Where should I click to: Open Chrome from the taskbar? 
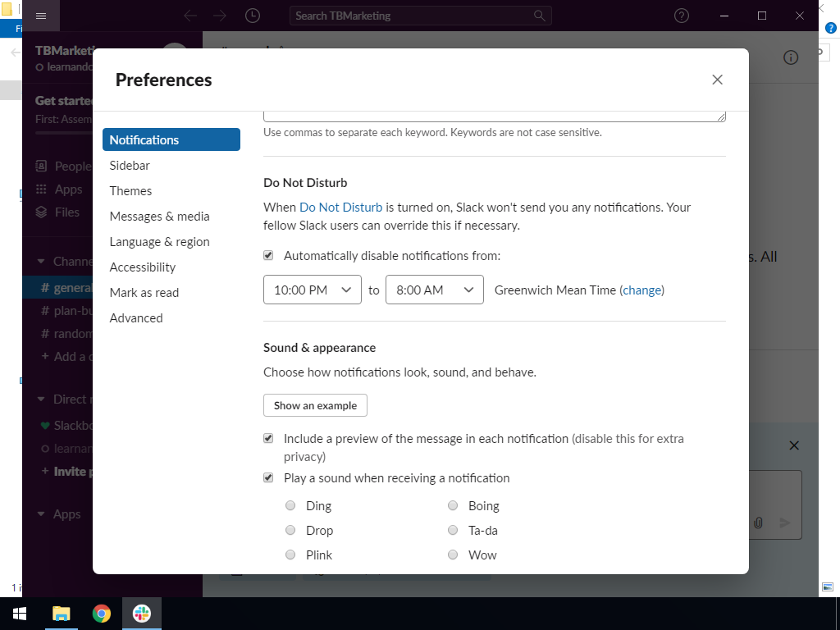click(102, 614)
